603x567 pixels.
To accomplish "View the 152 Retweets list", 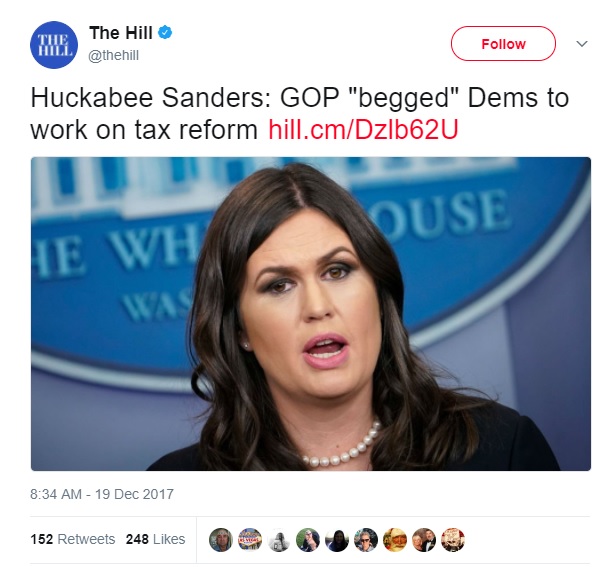I will coord(73,539).
